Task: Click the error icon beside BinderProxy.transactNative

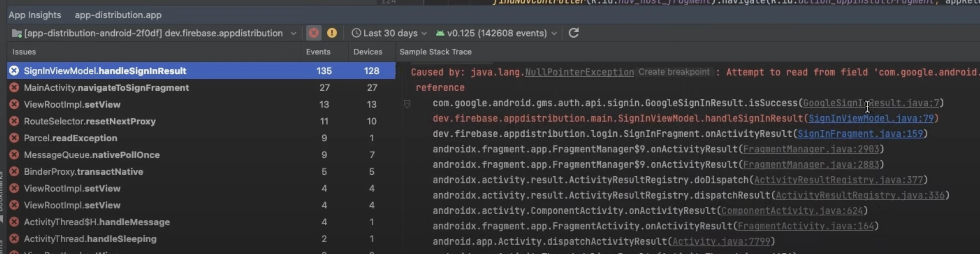Action: [14, 171]
